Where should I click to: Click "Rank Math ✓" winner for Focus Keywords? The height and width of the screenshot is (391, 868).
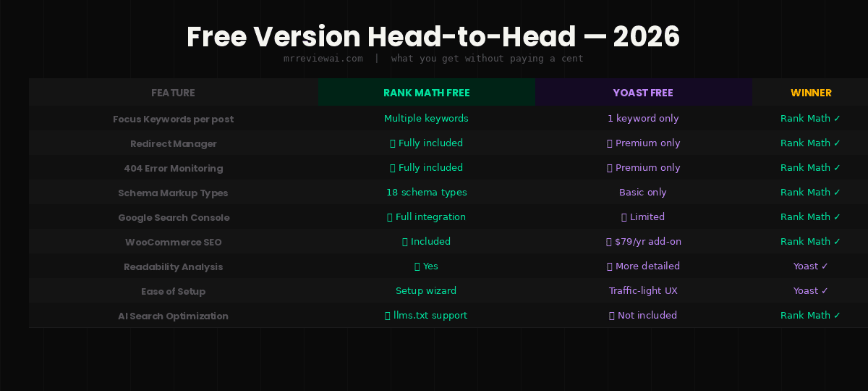coord(810,118)
